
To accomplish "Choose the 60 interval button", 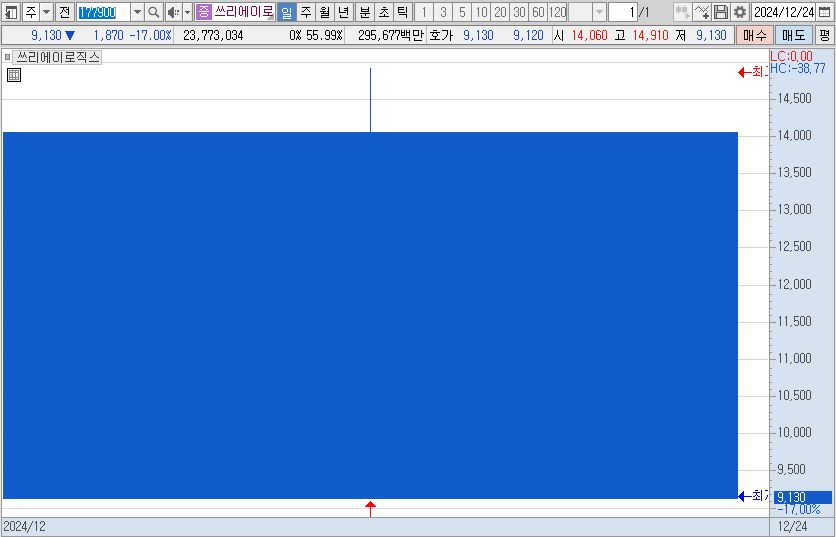I will [x=538, y=12].
